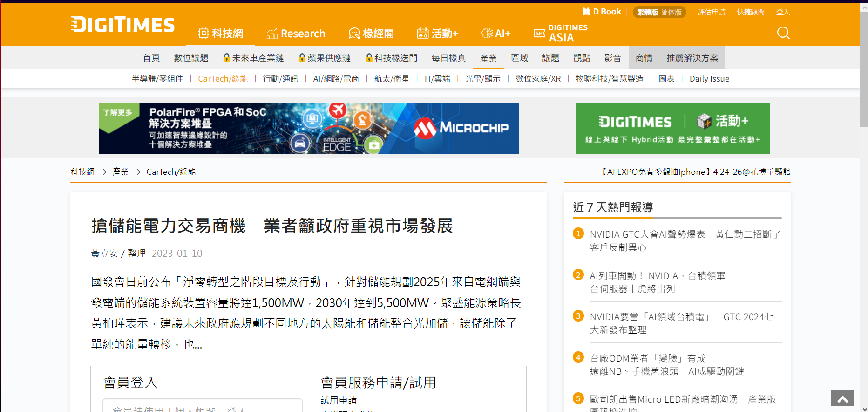Open the search magnifier icon
868x412 pixels.
(x=783, y=33)
